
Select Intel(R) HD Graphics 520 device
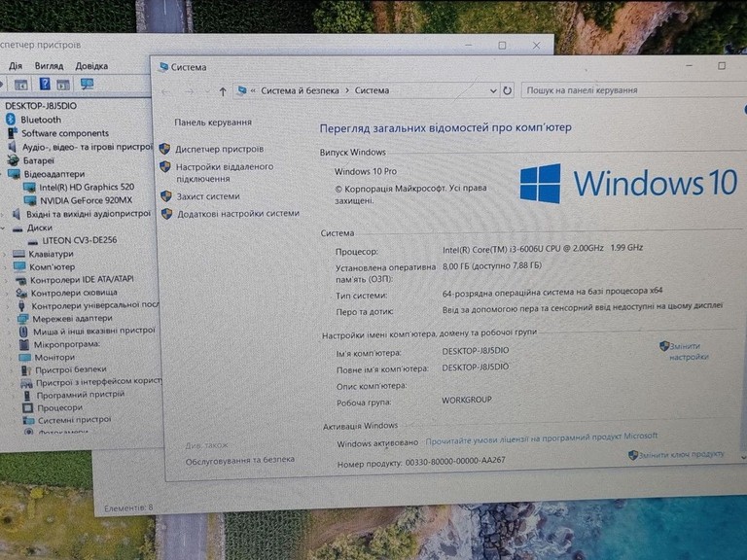pyautogui.click(x=87, y=187)
